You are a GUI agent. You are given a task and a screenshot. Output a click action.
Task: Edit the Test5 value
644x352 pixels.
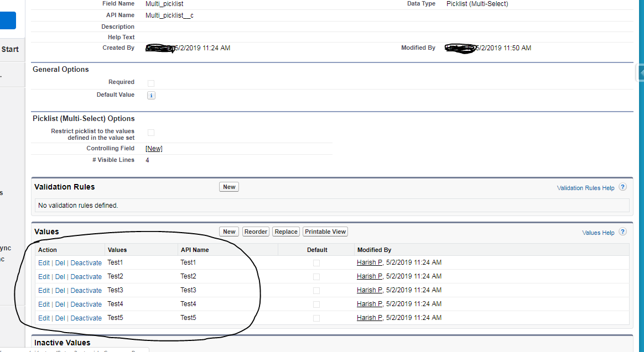tap(44, 318)
